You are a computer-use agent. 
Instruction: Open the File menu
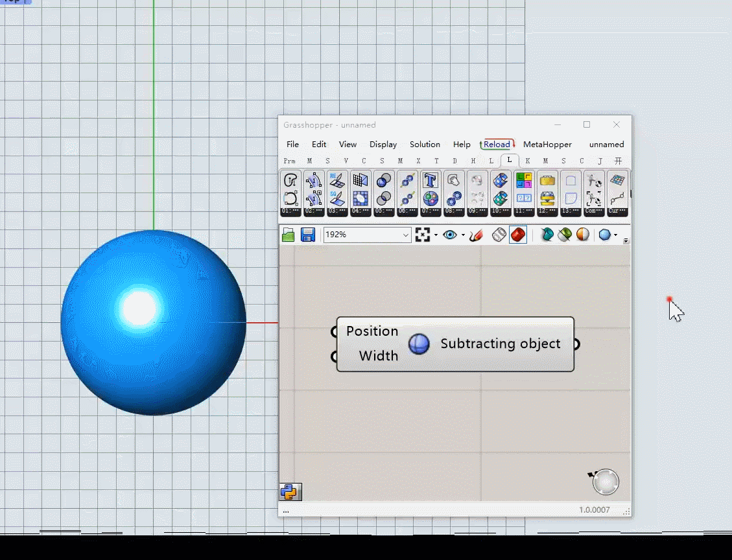tap(292, 145)
